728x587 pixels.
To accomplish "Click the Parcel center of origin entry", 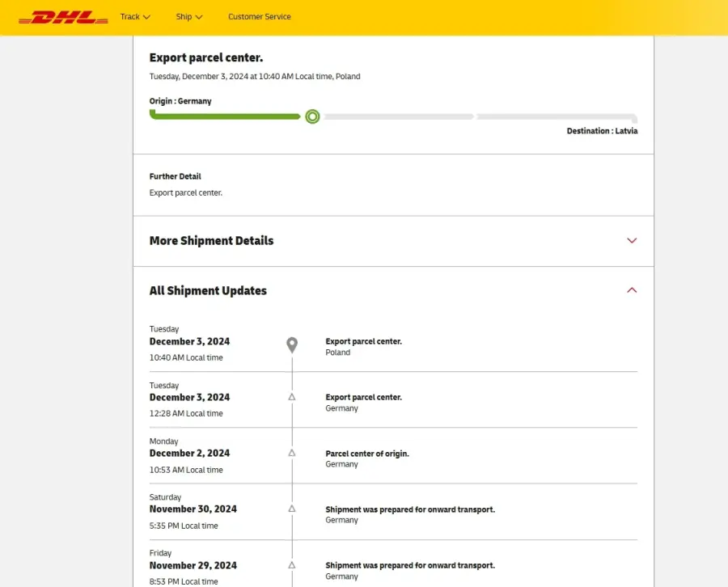I will [x=367, y=458].
